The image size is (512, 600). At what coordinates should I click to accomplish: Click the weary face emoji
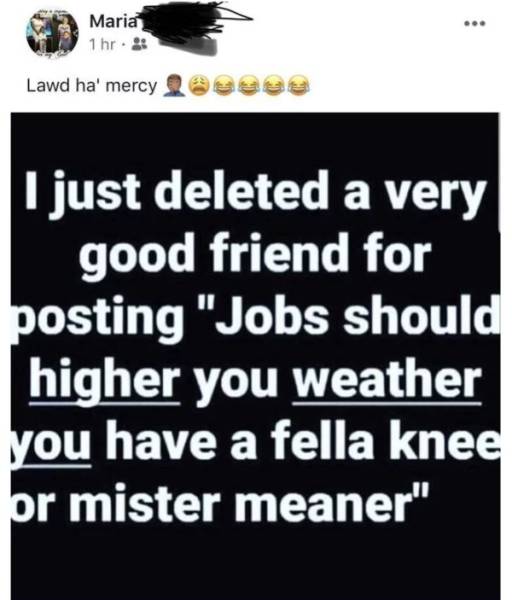pyautogui.click(x=199, y=85)
